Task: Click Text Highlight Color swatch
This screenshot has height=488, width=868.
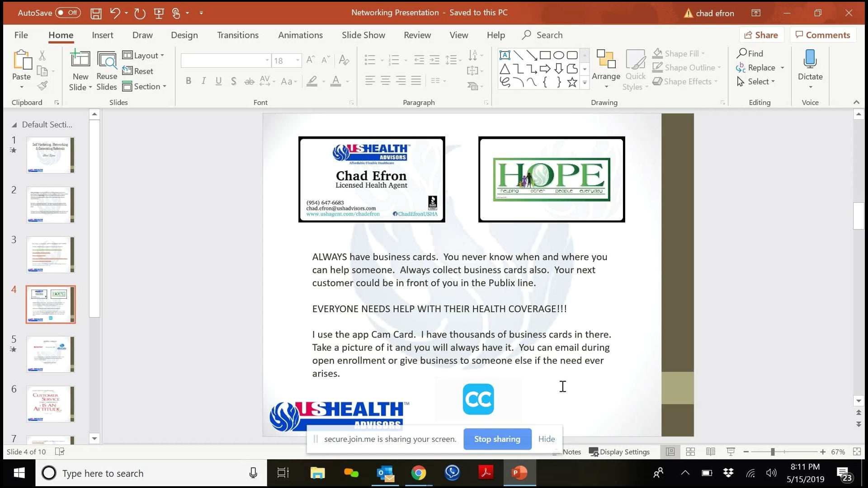Action: click(311, 81)
